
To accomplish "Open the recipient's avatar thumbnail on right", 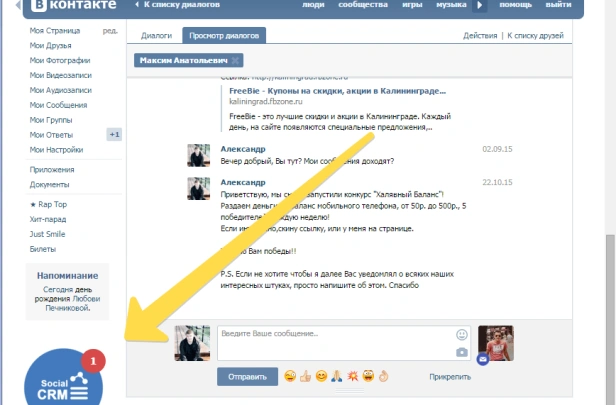I will pos(496,343).
